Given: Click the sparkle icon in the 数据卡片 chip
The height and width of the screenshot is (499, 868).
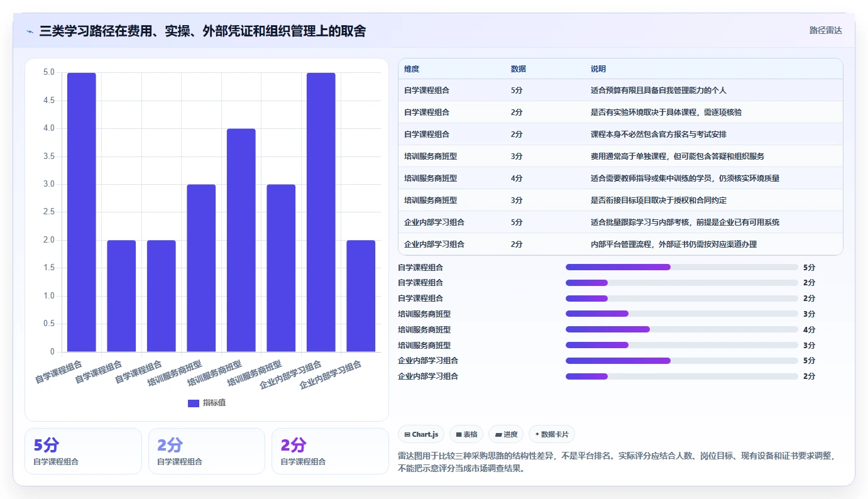Looking at the screenshot, I should [x=537, y=434].
